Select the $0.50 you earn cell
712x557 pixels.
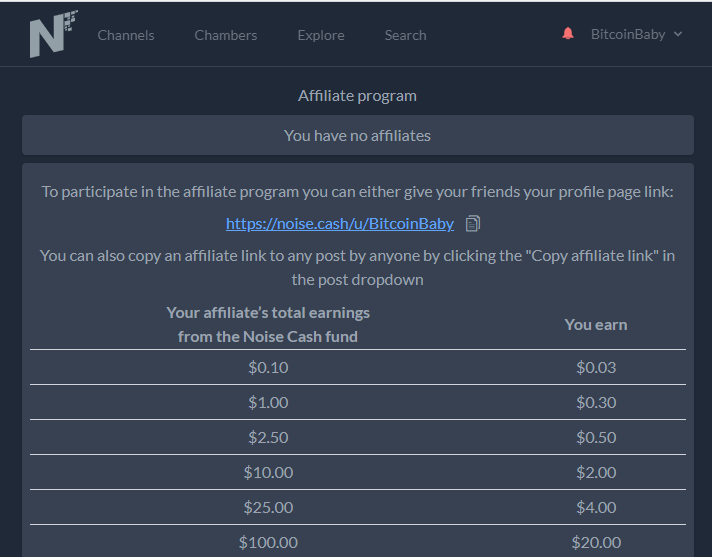[596, 437]
